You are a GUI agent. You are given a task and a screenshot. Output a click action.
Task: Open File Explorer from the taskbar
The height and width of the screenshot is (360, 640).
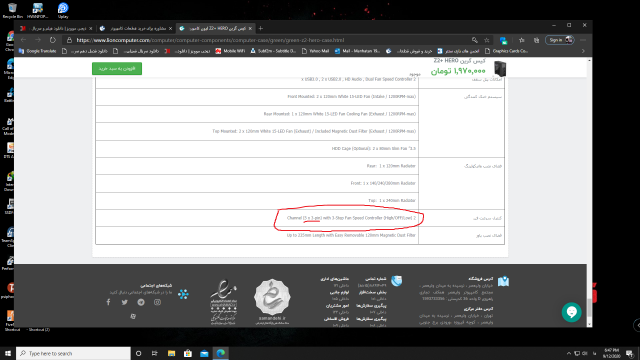tap(171, 353)
